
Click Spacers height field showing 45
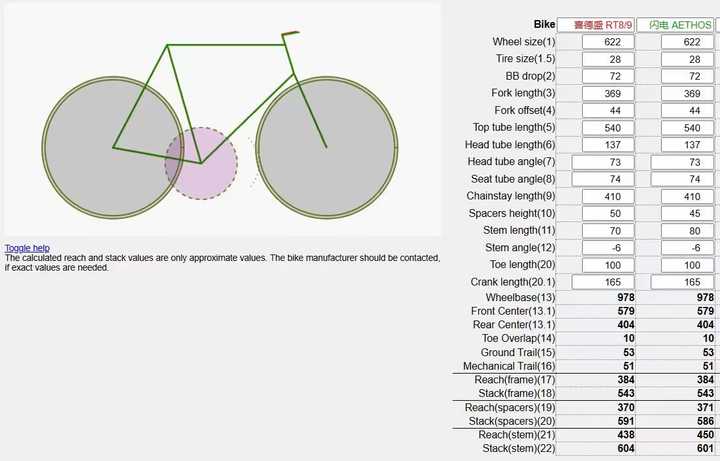click(x=686, y=214)
